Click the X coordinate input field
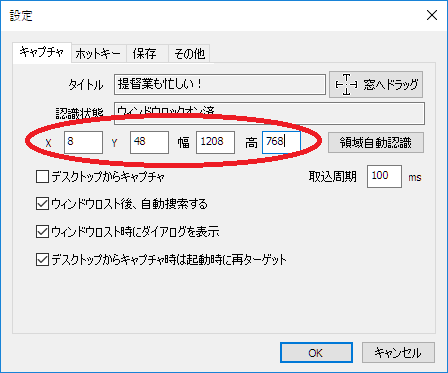 83,142
